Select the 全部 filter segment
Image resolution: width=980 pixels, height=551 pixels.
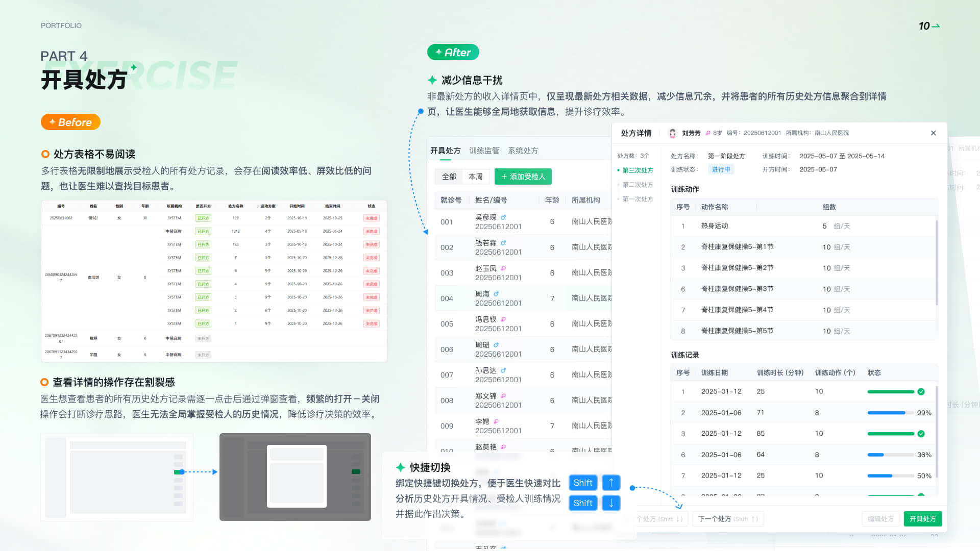click(x=449, y=177)
